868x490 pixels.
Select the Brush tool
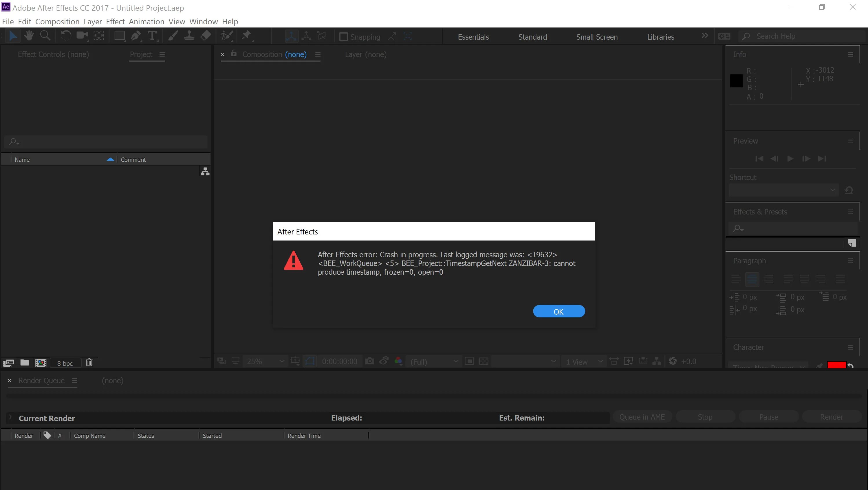[x=173, y=36]
